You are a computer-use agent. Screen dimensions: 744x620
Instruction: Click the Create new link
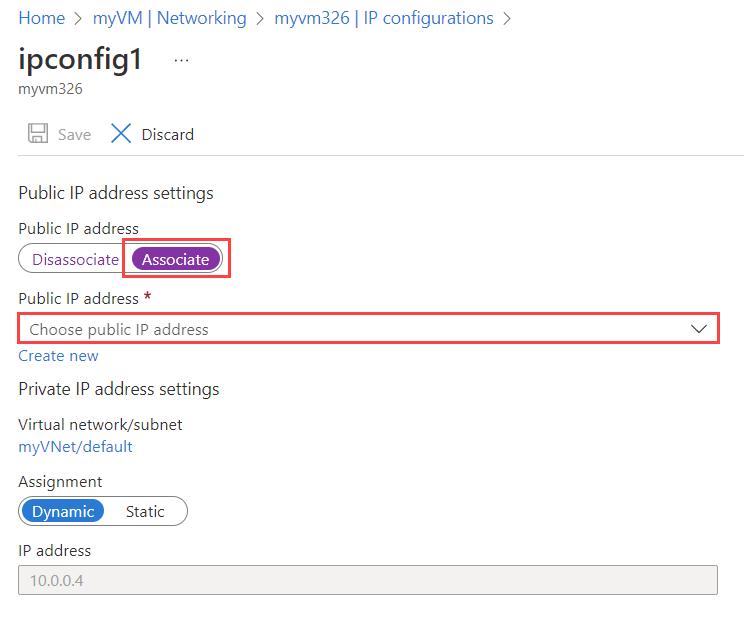[58, 356]
